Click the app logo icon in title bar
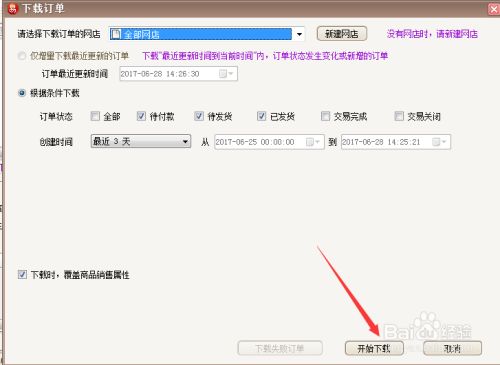This screenshot has height=365, width=500. pos(12,9)
